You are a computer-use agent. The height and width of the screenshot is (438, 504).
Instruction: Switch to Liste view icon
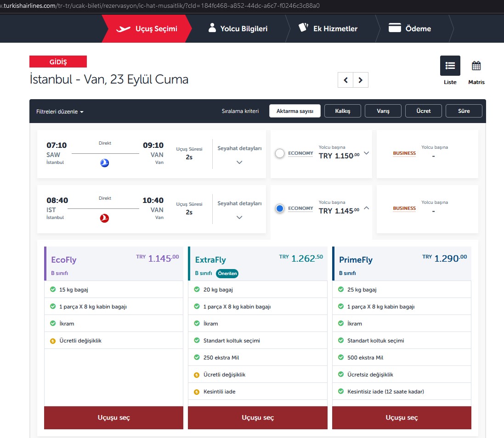[450, 66]
